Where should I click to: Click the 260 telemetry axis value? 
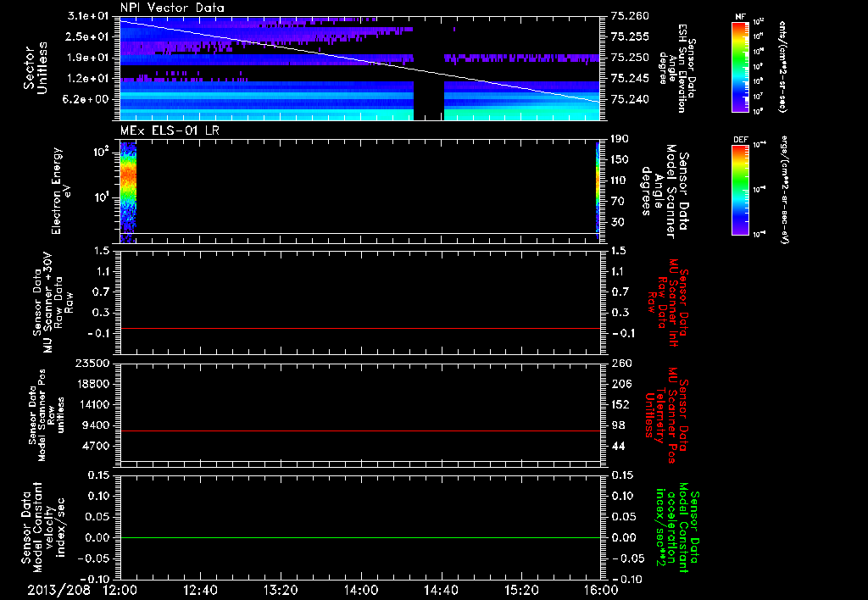(620, 364)
